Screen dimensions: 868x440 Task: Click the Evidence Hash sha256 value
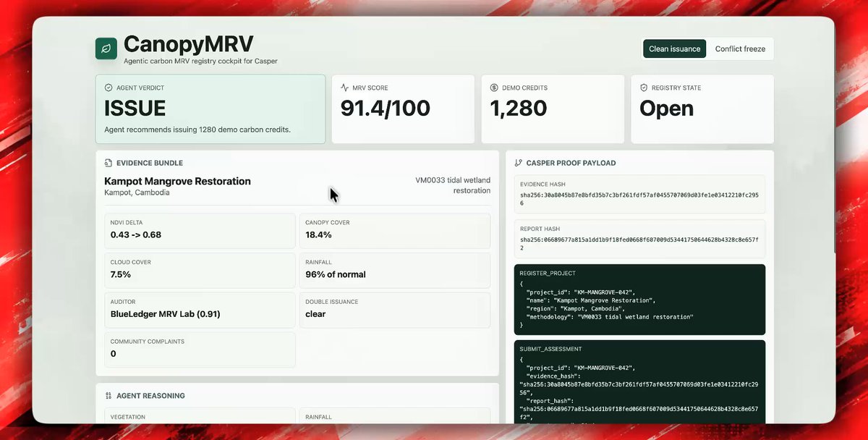pyautogui.click(x=639, y=199)
